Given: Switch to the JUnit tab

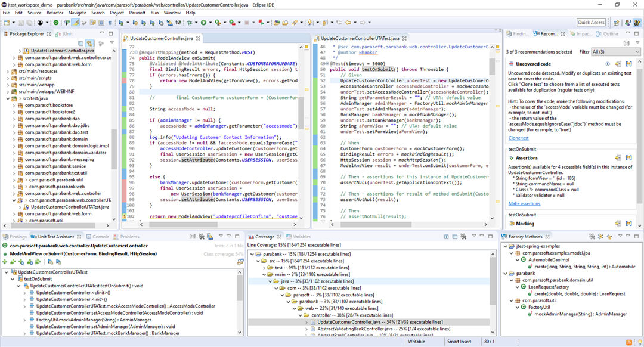Looking at the screenshot, I should coord(64,33).
